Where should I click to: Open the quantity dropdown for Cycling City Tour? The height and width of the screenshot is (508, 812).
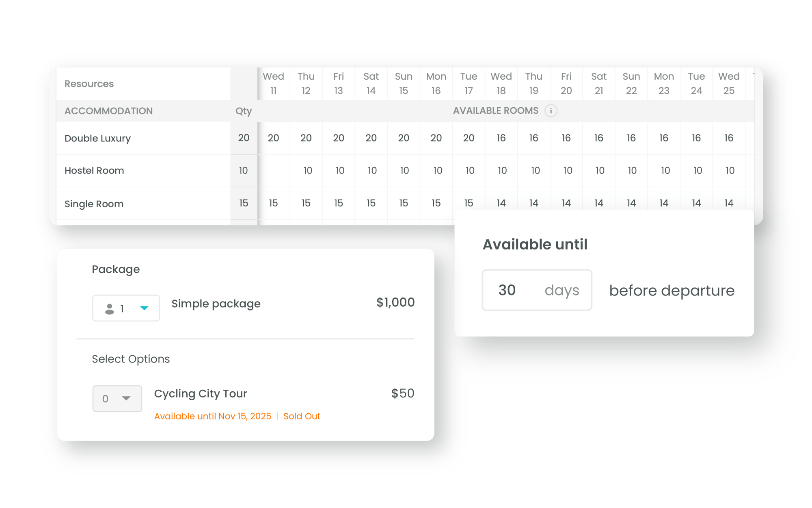(x=116, y=398)
